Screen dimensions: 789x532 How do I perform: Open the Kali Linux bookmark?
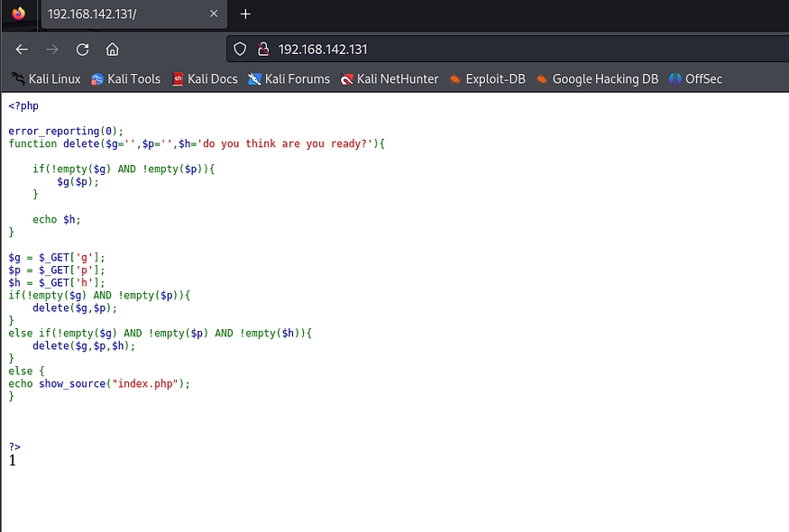coord(47,79)
